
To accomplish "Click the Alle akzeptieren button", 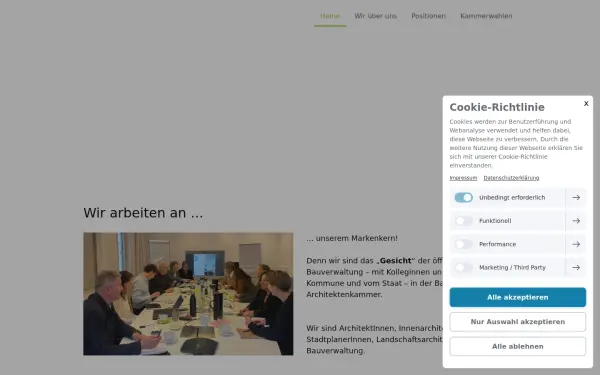I will pyautogui.click(x=517, y=297).
